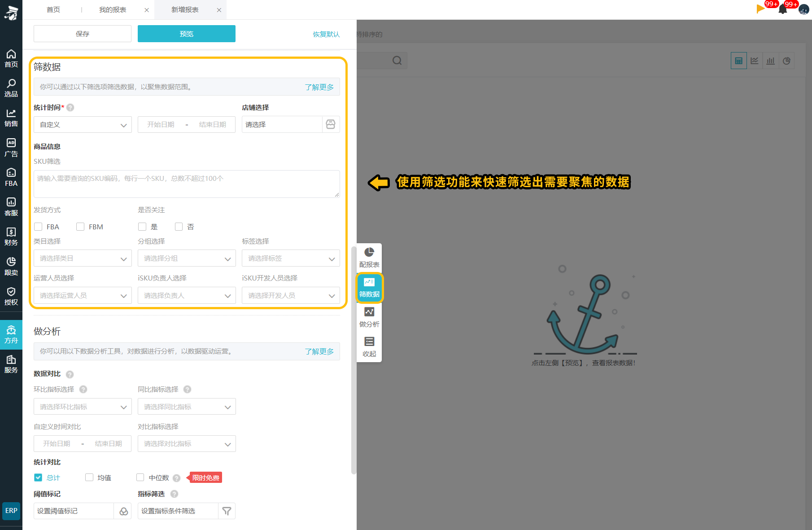This screenshot has width=812, height=530.
Task: Check 是 under 是否关注
Action: [142, 227]
